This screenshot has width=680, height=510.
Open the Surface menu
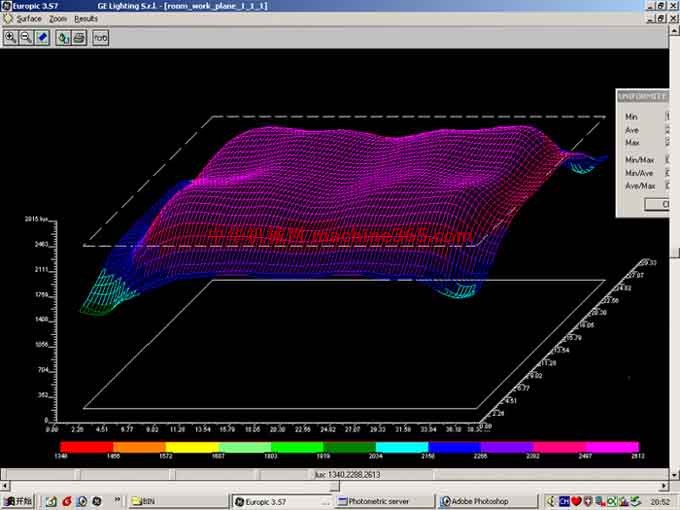[29, 19]
